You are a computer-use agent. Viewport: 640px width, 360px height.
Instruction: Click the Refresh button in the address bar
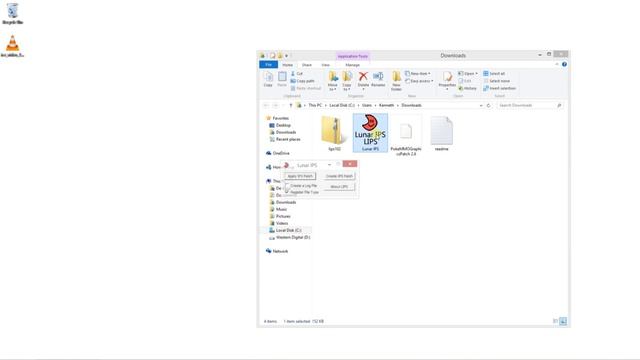pos(488,105)
